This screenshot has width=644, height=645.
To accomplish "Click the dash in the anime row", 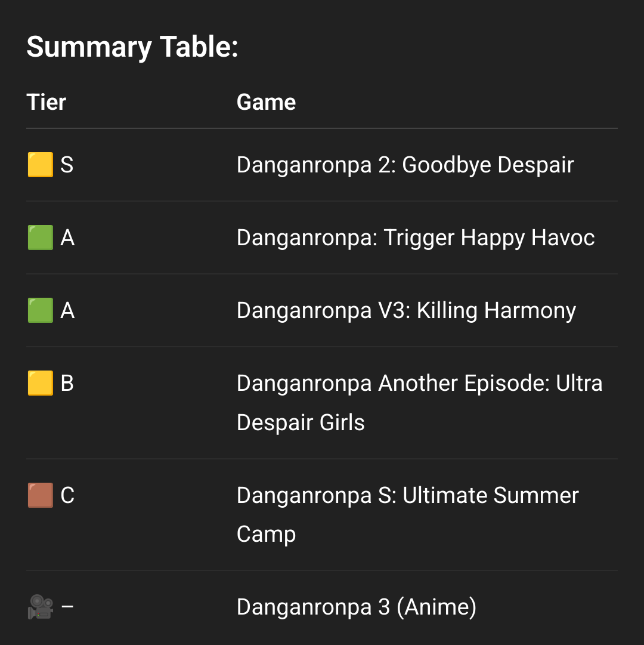I will tap(67, 606).
